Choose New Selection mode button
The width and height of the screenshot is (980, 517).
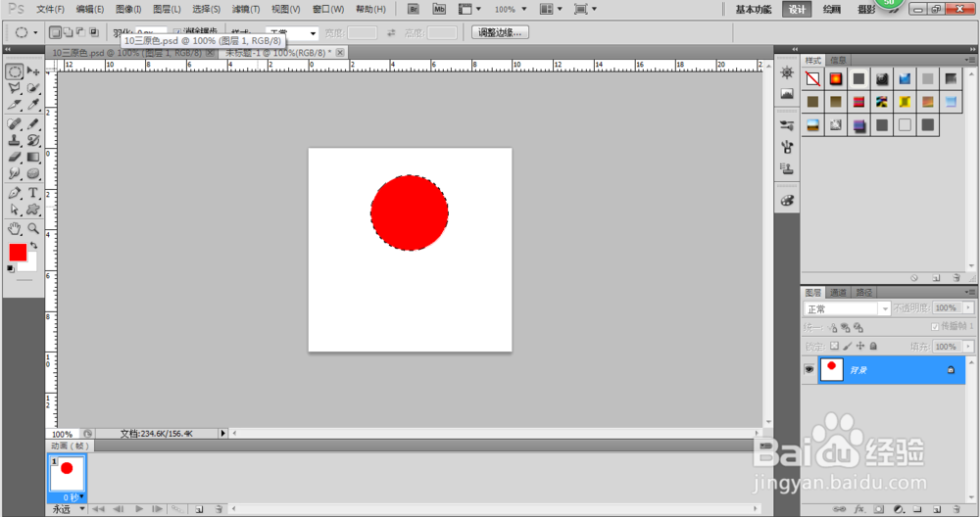pos(56,32)
